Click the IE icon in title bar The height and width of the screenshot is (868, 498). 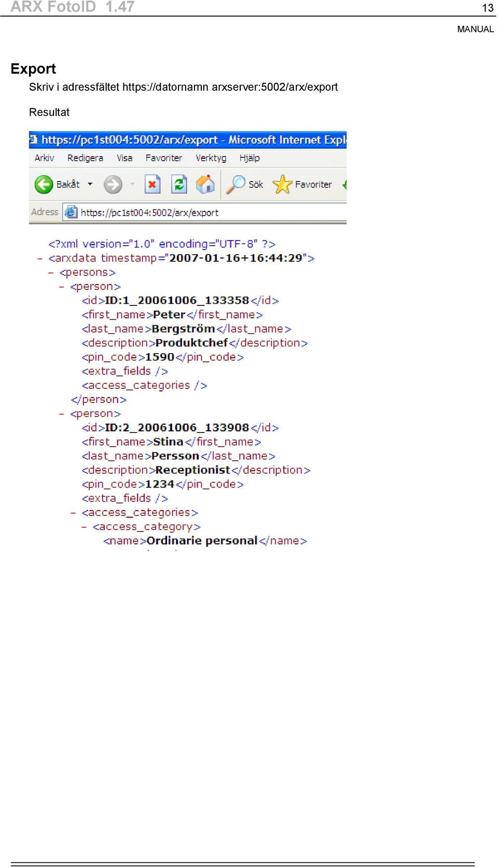tap(33, 139)
